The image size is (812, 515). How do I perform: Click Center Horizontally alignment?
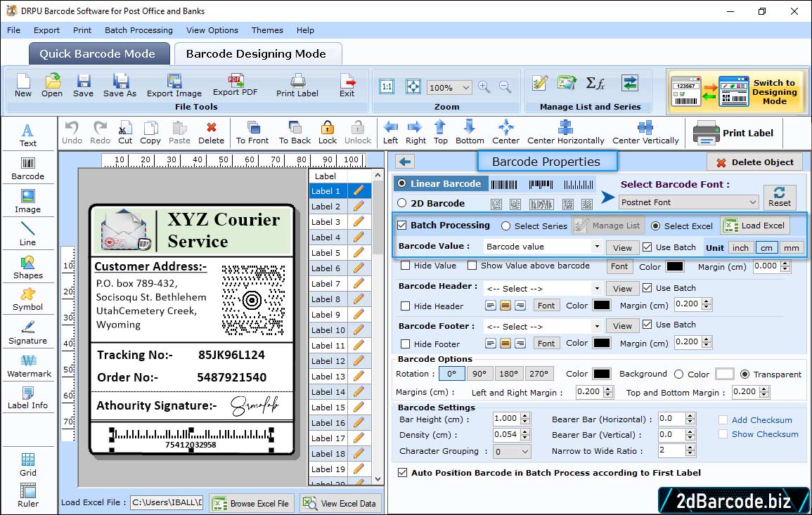[x=565, y=133]
